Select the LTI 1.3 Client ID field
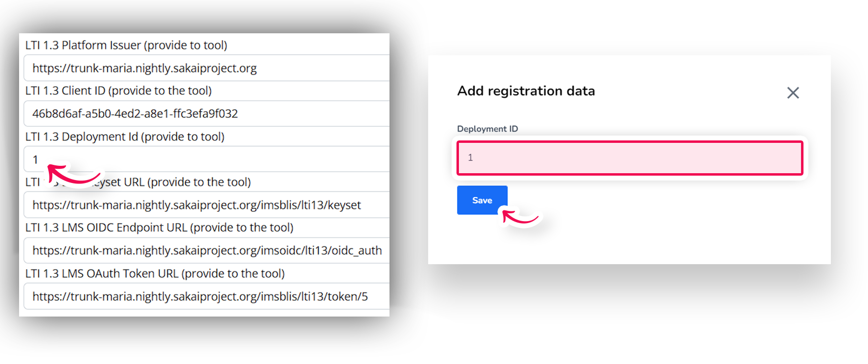The height and width of the screenshot is (364, 868). [206, 114]
